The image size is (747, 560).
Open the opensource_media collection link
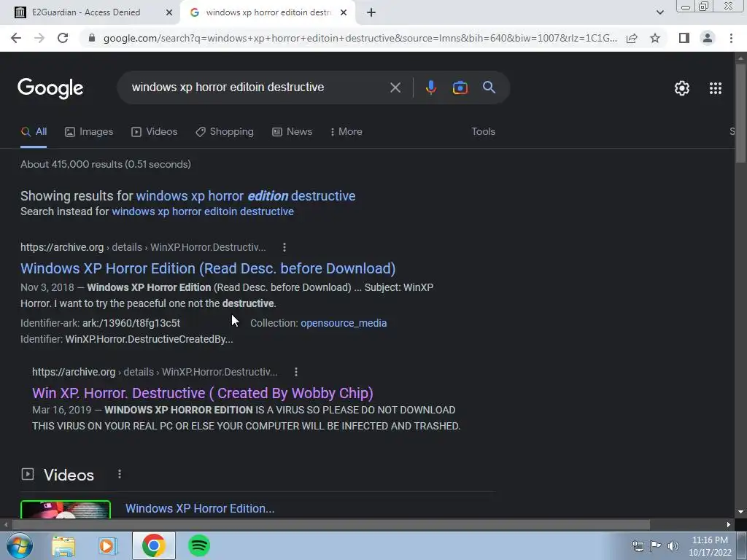click(344, 323)
